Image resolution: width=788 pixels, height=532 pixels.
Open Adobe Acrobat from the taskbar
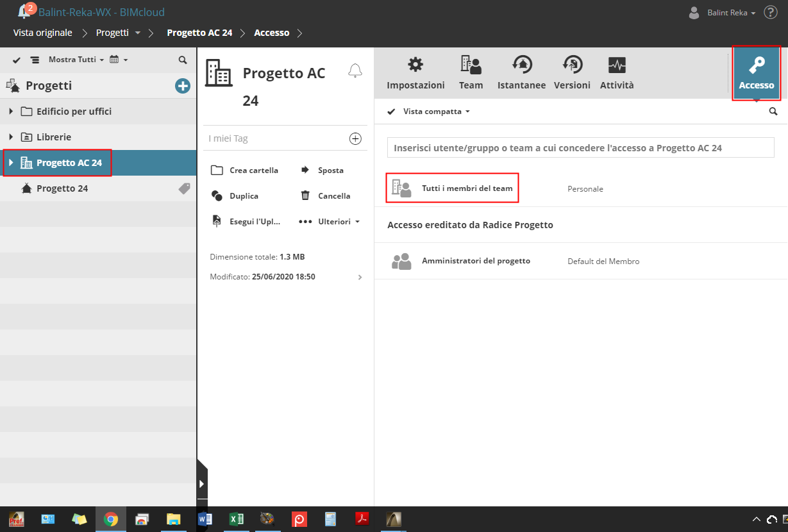[362, 519]
